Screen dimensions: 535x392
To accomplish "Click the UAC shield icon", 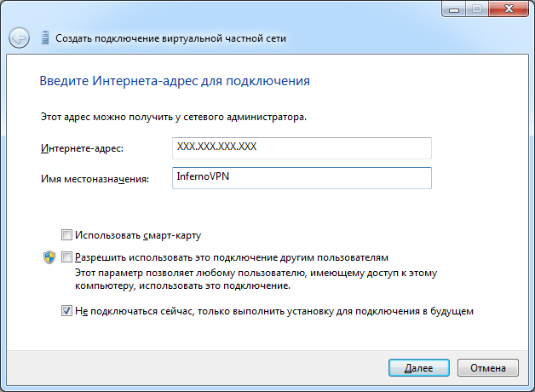I will 49,257.
